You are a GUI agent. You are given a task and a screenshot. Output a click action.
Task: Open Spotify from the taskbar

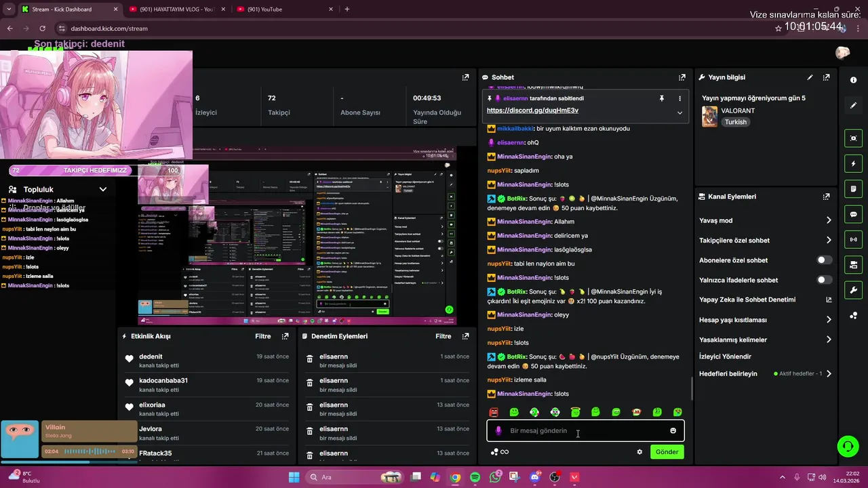pyautogui.click(x=475, y=477)
